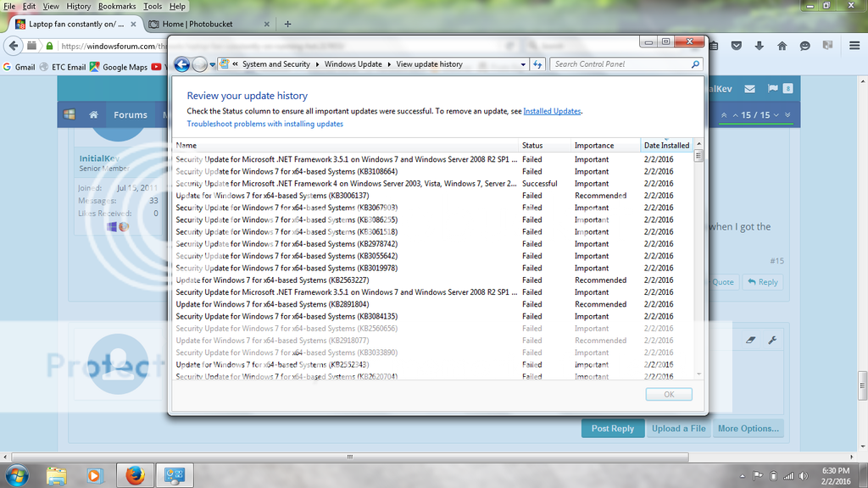The image size is (868, 488).
Task: Click the Control Panel back arrow button
Action: point(182,64)
